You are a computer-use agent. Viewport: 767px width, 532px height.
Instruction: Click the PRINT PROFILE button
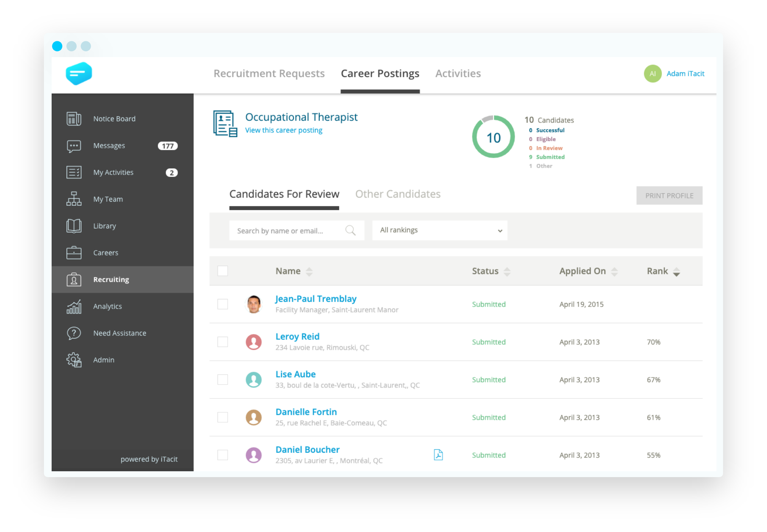tap(669, 196)
